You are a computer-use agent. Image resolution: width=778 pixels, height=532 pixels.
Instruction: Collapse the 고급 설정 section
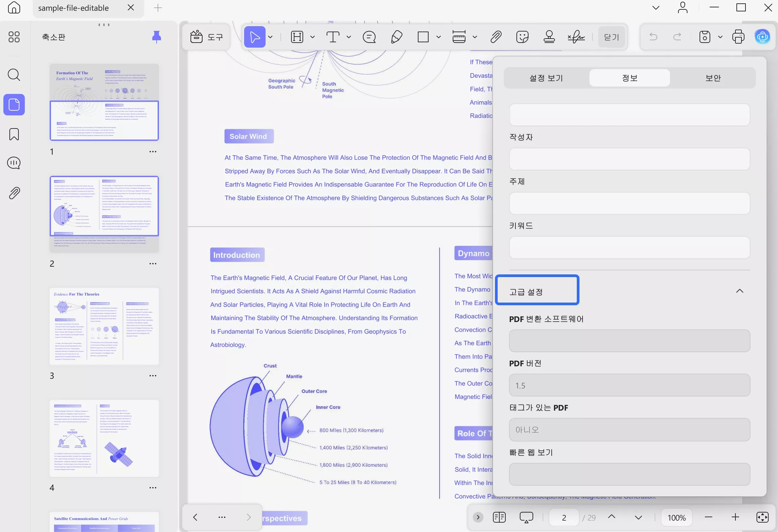point(739,291)
